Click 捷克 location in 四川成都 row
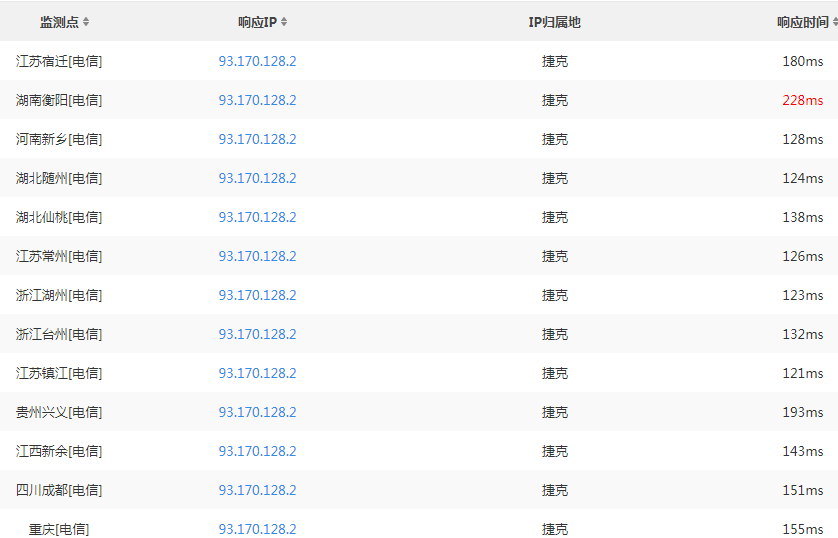The image size is (838, 538). [555, 490]
